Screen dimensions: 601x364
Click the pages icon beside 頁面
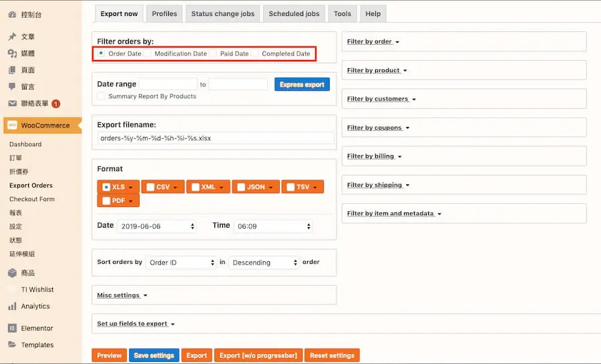click(12, 69)
